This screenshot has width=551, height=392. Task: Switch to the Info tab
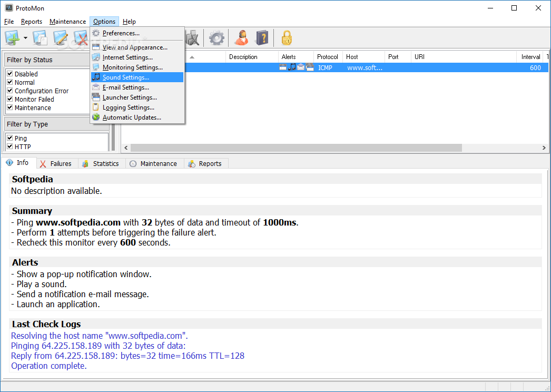point(18,163)
